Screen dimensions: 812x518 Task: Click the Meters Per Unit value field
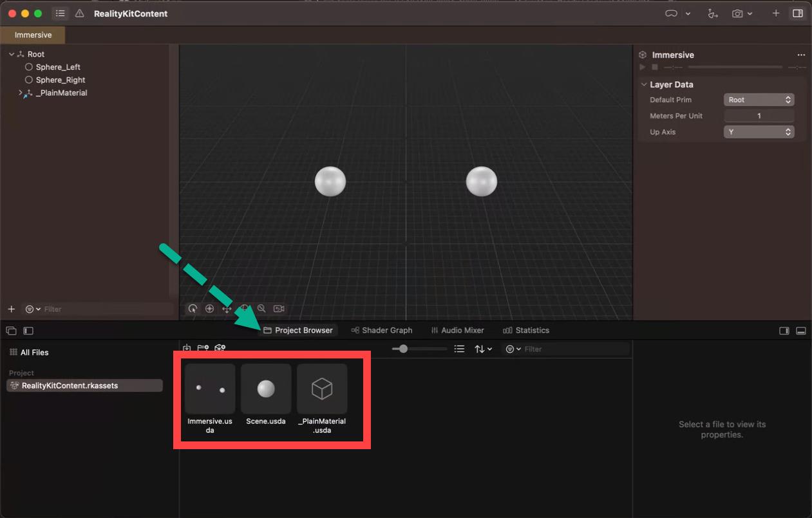coord(759,116)
